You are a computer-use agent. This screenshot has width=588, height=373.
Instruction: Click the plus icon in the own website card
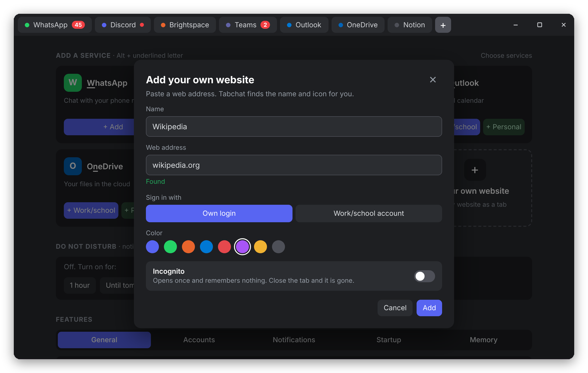click(475, 170)
